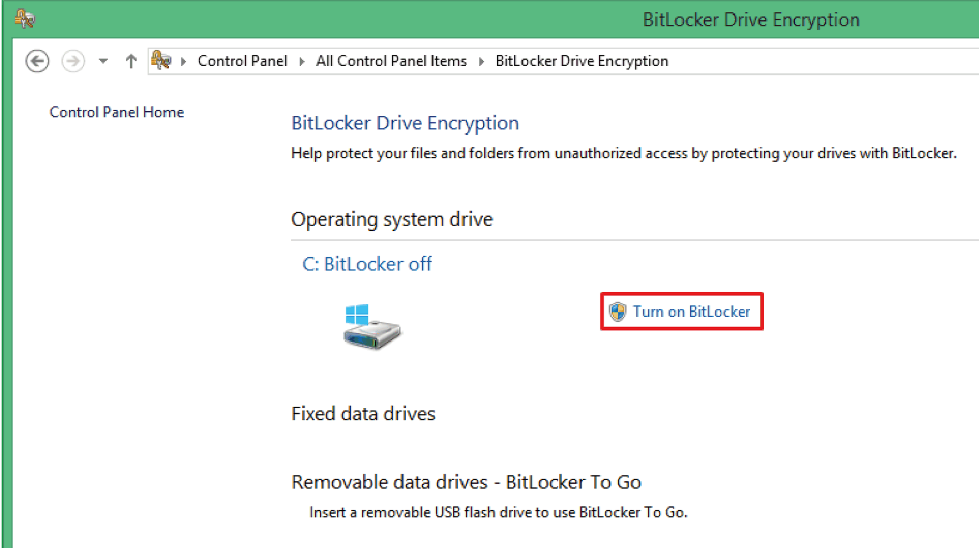
Task: Open the Control Panel Home link
Action: 116,112
